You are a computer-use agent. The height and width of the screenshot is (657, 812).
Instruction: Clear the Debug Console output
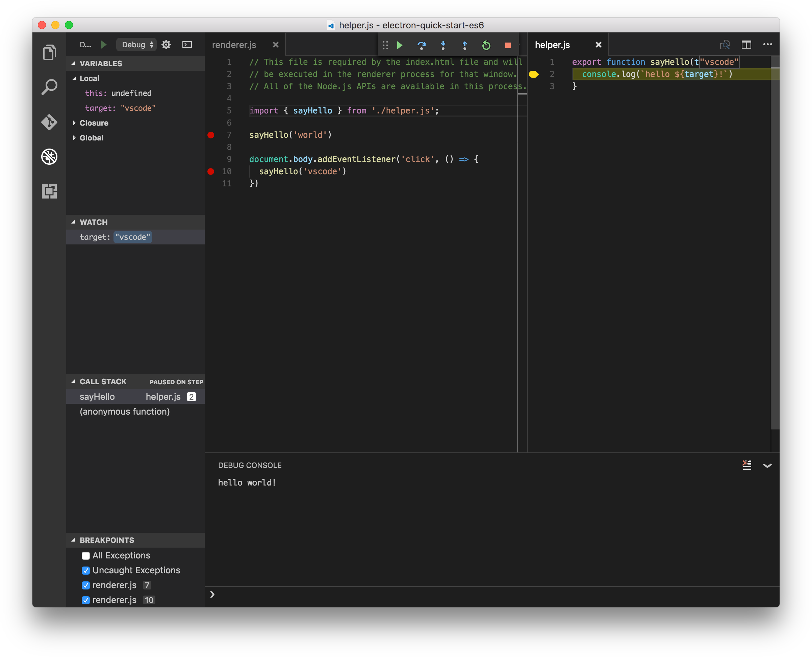tap(746, 465)
